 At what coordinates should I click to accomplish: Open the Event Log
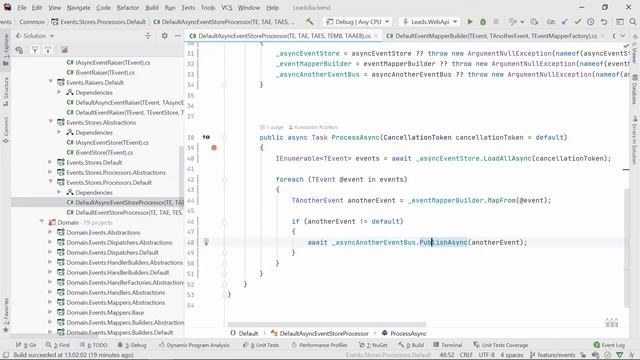coord(609,345)
